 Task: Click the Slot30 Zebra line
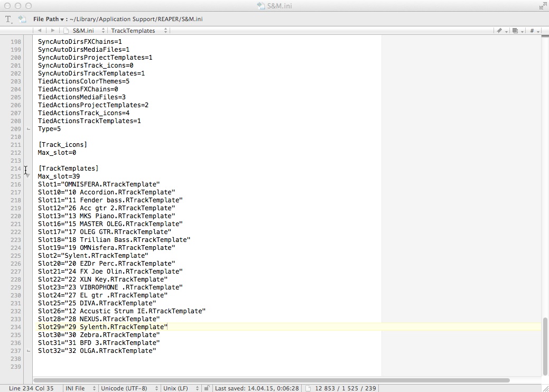[99, 335]
